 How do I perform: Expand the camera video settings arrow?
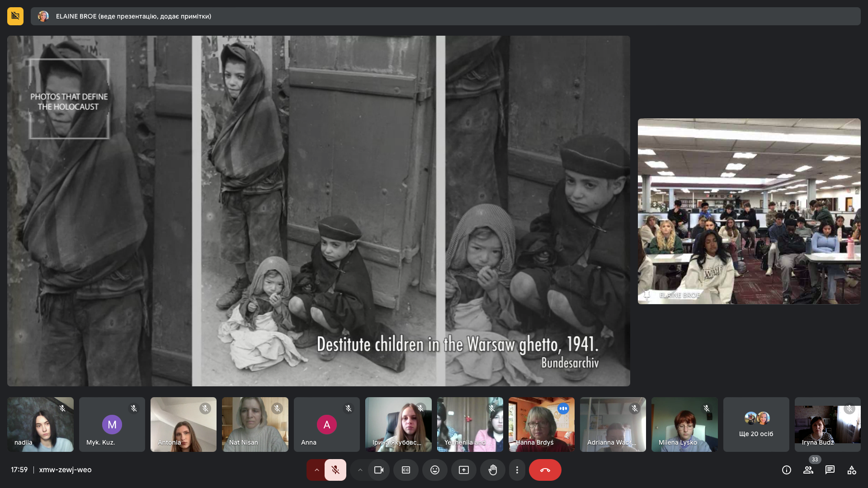coord(360,470)
